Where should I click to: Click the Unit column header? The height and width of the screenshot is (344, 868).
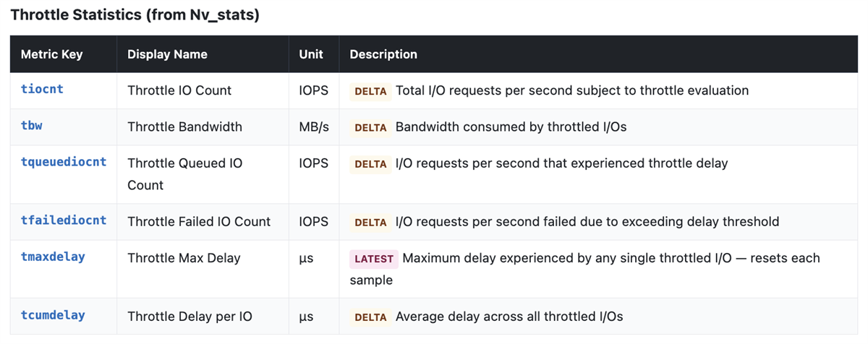pyautogui.click(x=311, y=54)
